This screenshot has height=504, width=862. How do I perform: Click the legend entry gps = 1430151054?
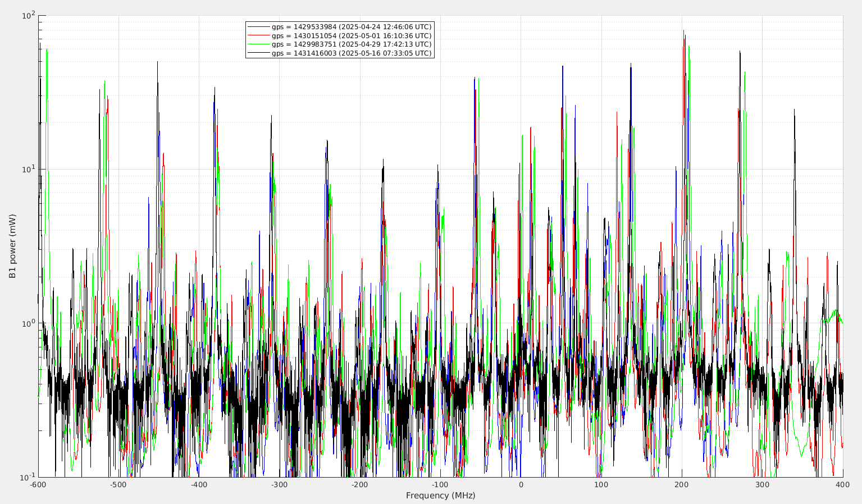pos(352,35)
